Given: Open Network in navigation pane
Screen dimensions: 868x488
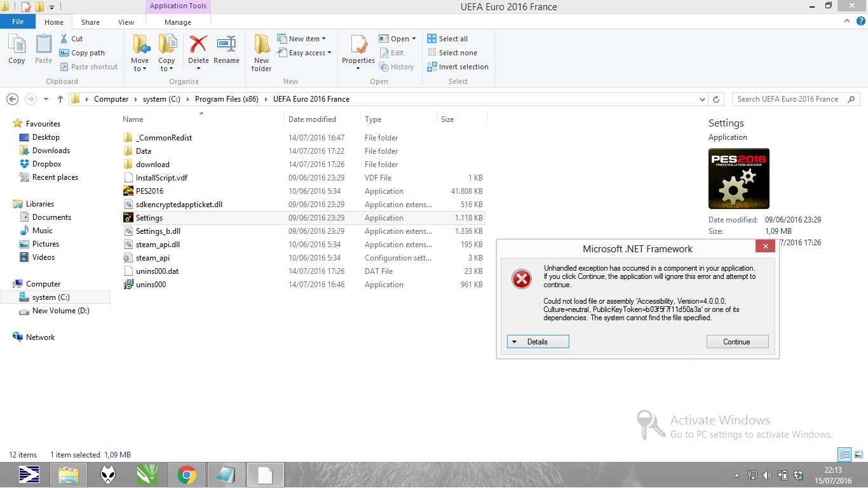Looking at the screenshot, I should (40, 337).
